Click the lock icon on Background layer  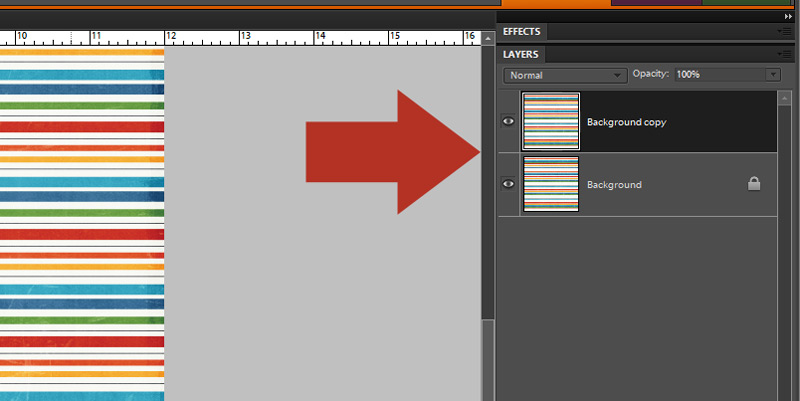[754, 184]
